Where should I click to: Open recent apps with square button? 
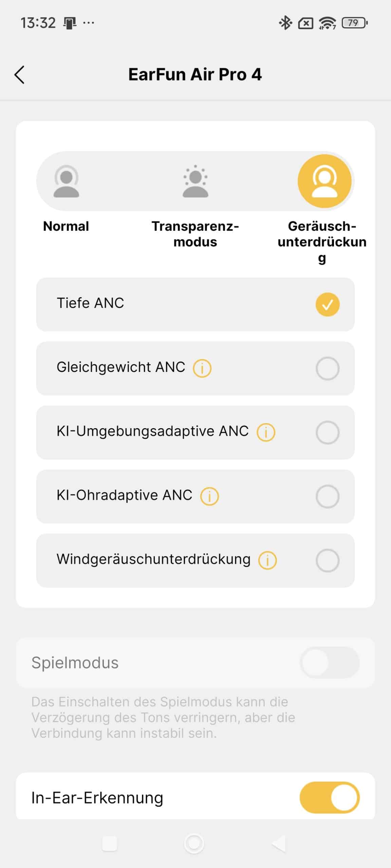[110, 843]
